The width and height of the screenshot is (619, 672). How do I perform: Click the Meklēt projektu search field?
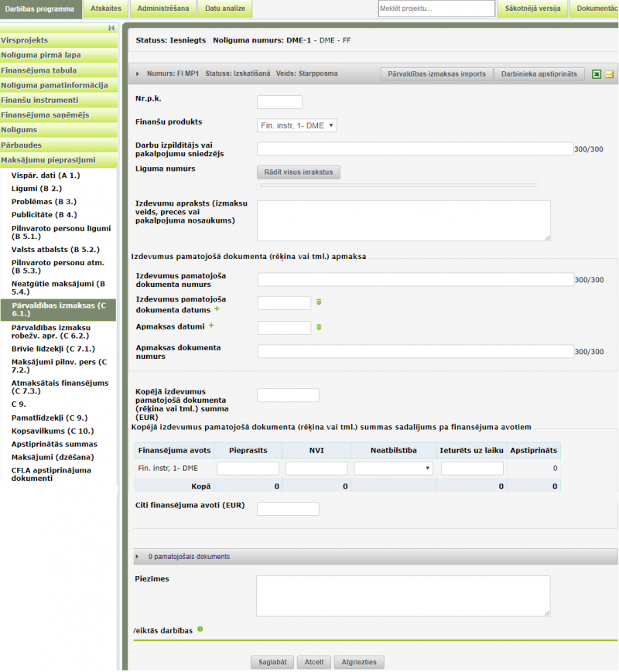436,9
